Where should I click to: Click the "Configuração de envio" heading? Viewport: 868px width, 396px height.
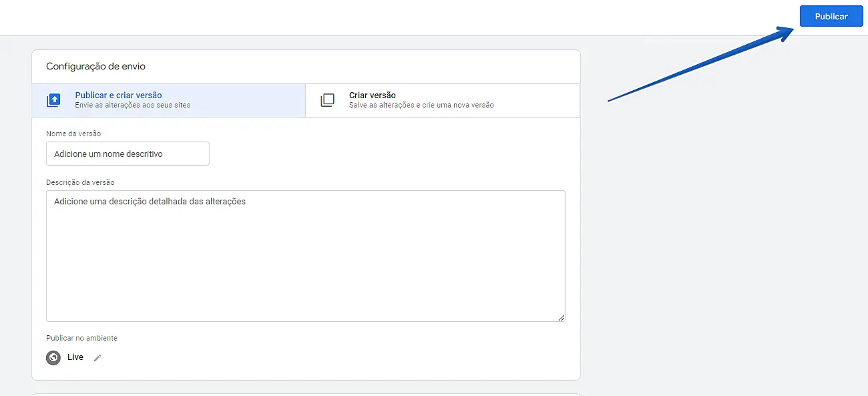(x=95, y=67)
